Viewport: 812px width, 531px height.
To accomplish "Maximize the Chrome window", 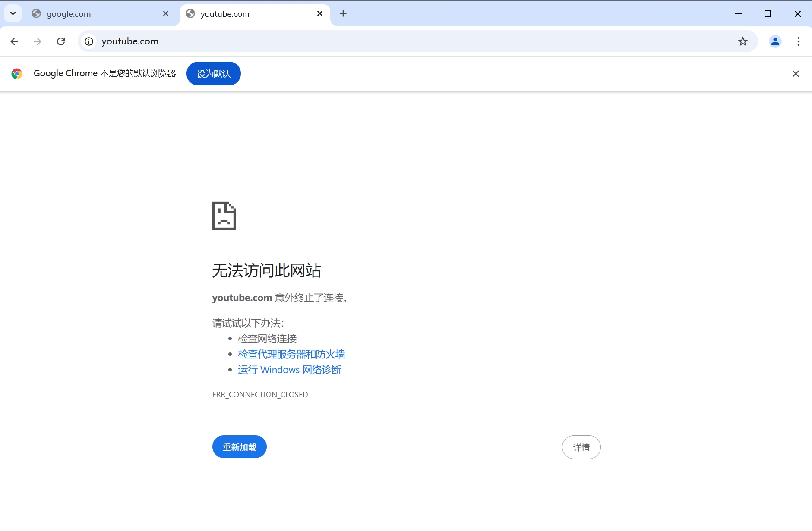I will point(768,13).
